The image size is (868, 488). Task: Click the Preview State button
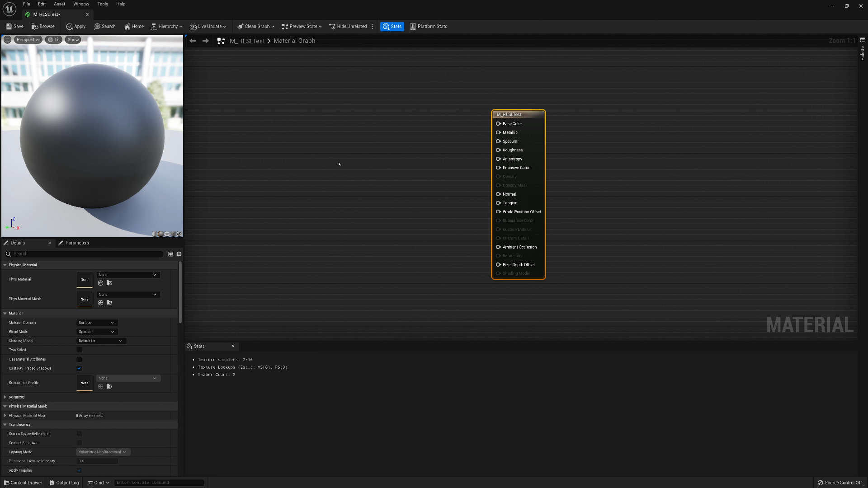pos(302,26)
